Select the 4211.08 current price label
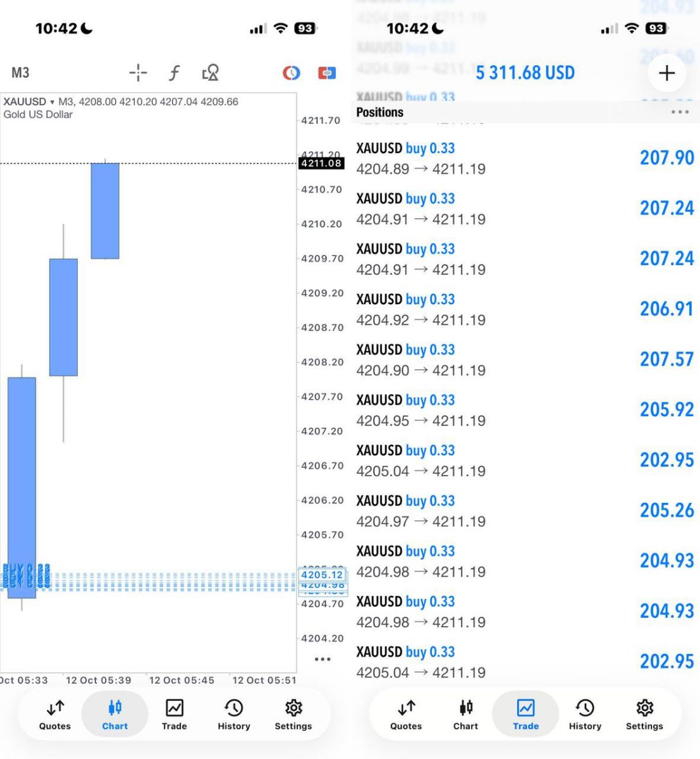 (321, 163)
